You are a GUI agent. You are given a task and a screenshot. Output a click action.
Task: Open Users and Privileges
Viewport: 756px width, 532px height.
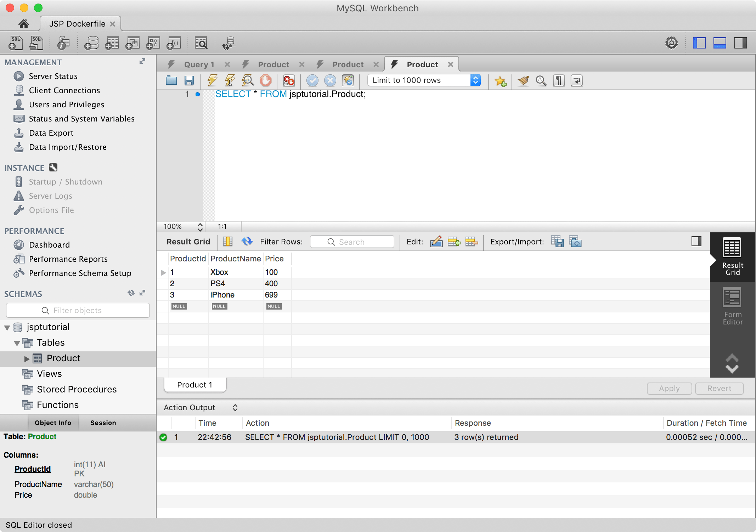click(67, 104)
